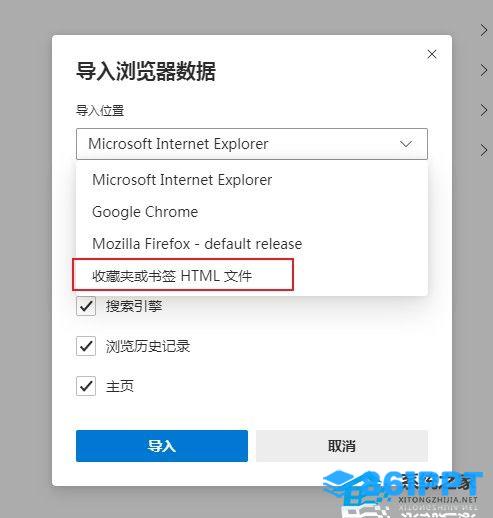This screenshot has height=518, width=493.
Task: Select Google Chrome as import source
Action: coord(252,212)
